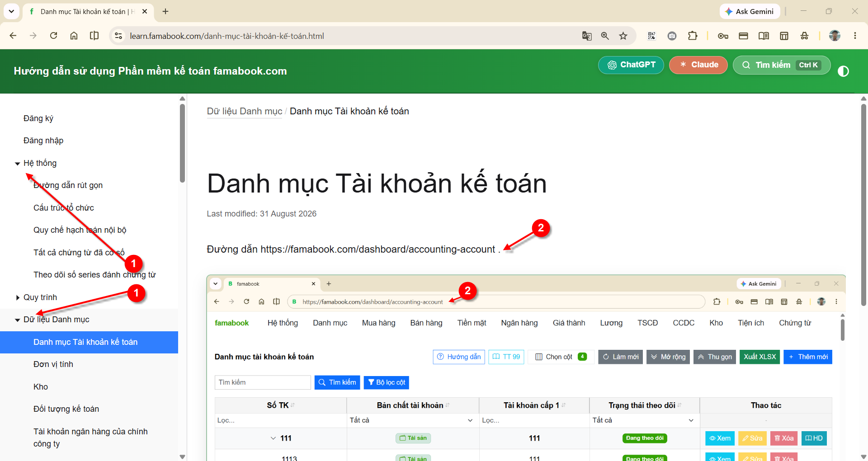Click the embedded famabook tutorial screenshot
The height and width of the screenshot is (461, 868).
(526, 368)
